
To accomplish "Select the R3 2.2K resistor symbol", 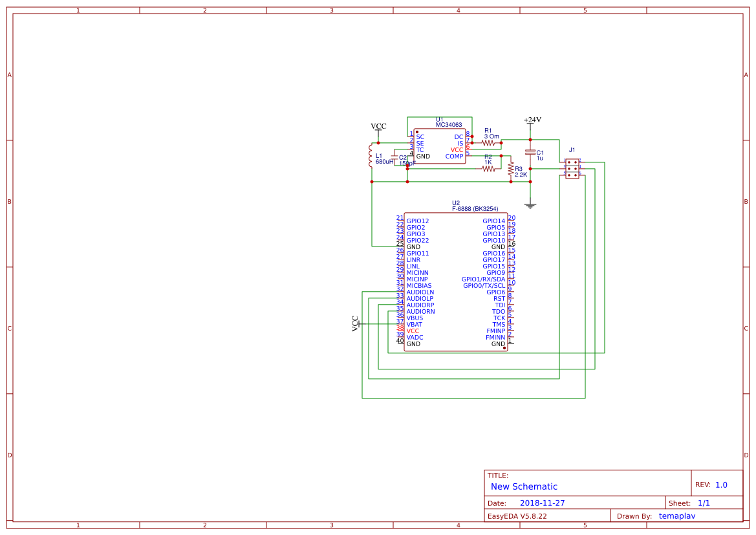I will pyautogui.click(x=511, y=169).
